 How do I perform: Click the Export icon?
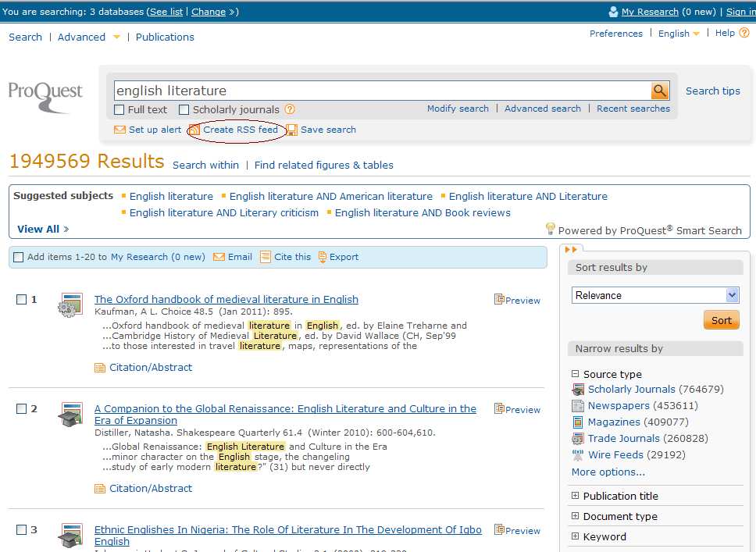pos(323,257)
